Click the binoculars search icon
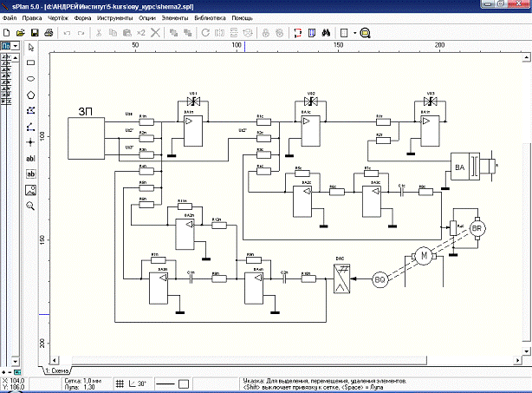532x393 pixels. pos(327,32)
